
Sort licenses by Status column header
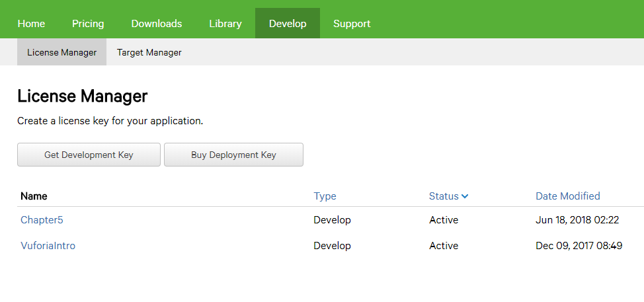click(x=444, y=196)
